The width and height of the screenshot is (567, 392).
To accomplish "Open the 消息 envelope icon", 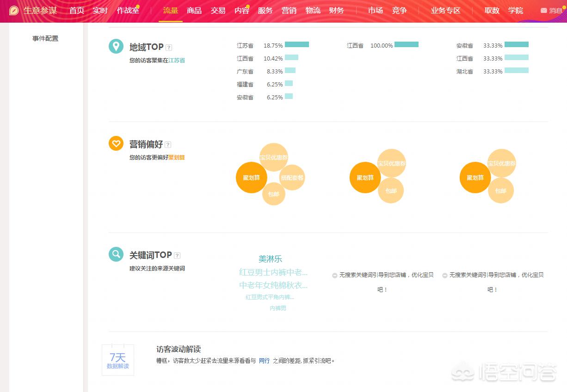I will [x=544, y=10].
